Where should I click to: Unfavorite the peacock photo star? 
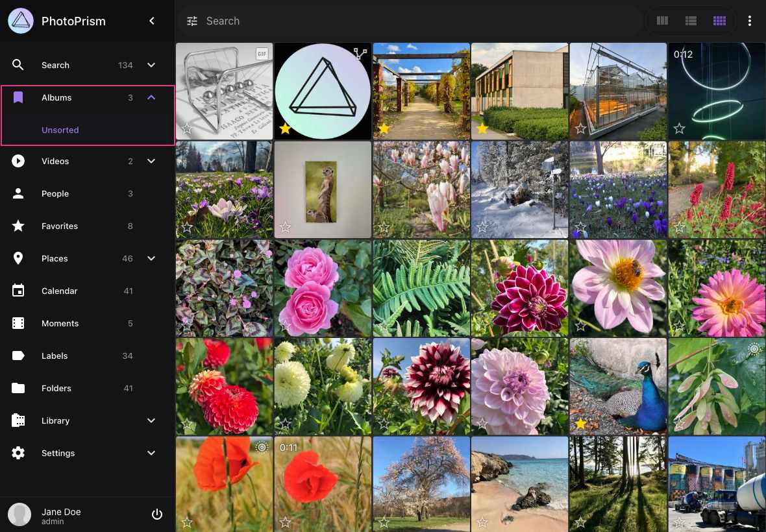tap(580, 424)
